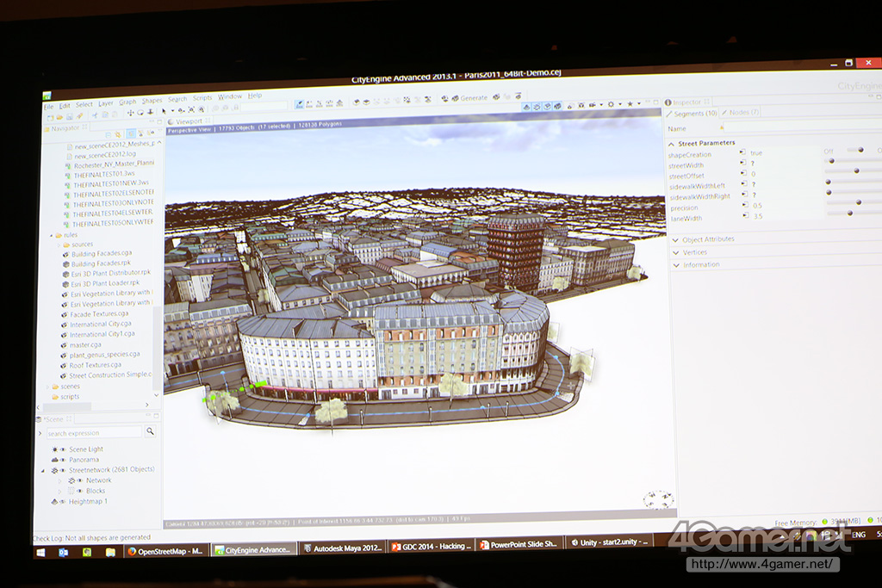Click the pan (move) navigation tool icon
The height and width of the screenshot is (588, 882).
pos(131,112)
